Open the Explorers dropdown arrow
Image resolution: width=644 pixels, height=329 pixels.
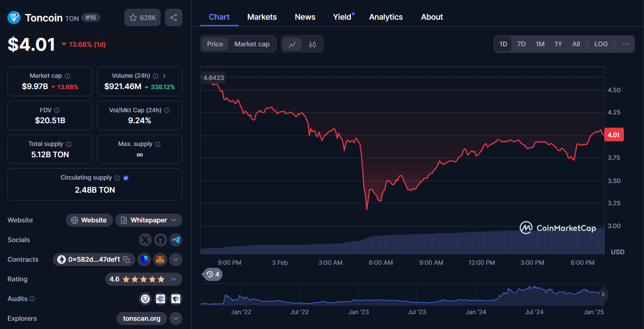tap(176, 319)
